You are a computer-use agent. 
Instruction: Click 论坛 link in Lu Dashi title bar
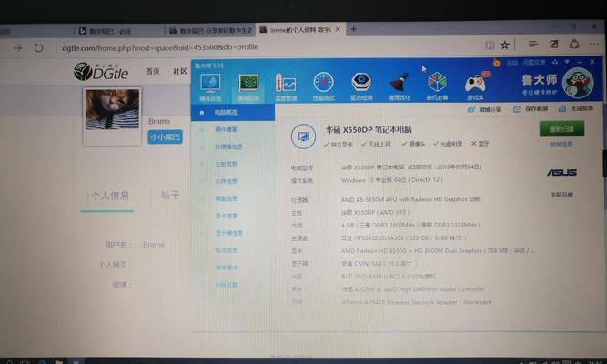click(x=512, y=63)
